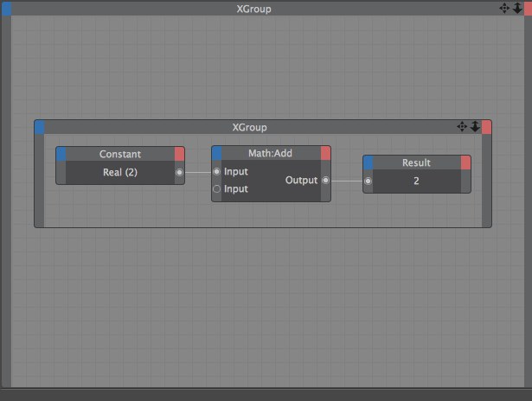Click Math:Add connected first Input port
The height and width of the screenshot is (401, 532).
216,172
